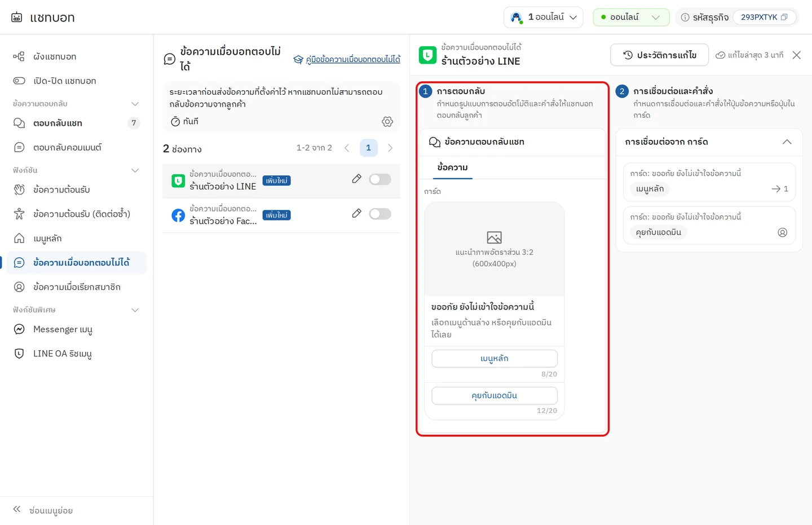Image resolution: width=812 pixels, height=525 pixels.
Task: Open the คู่มือข้อความเมื่อบอทตอบไม่ได้ guide link
Action: (x=353, y=59)
